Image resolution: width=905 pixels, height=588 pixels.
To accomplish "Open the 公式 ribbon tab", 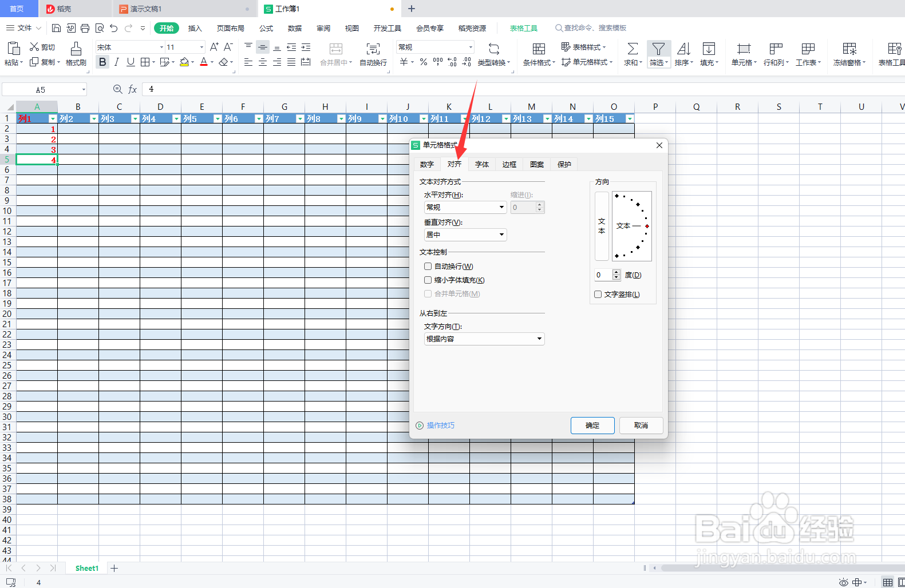I will 266,28.
